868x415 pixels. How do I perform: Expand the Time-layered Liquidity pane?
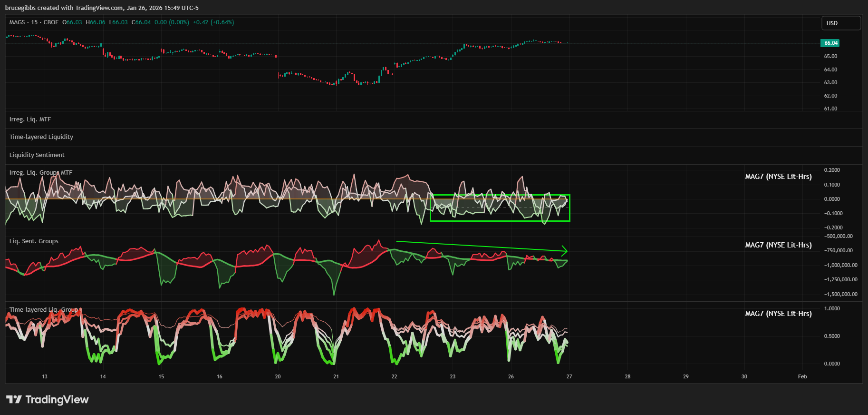[x=41, y=137]
